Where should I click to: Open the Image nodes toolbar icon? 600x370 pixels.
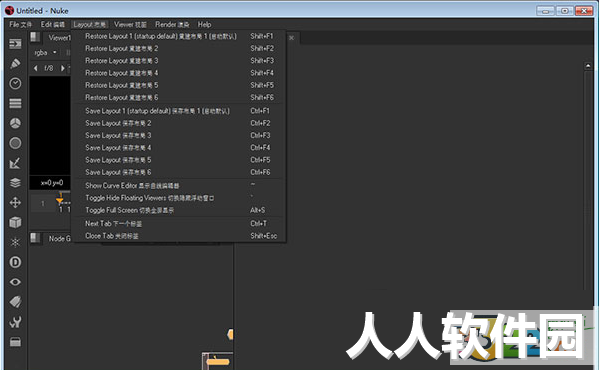[15, 44]
